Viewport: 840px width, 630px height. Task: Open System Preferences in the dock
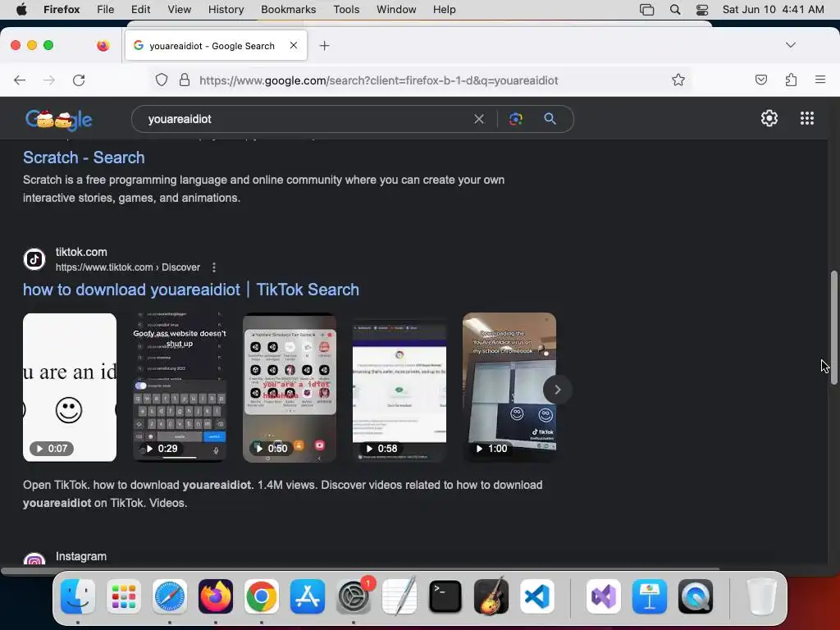(354, 596)
